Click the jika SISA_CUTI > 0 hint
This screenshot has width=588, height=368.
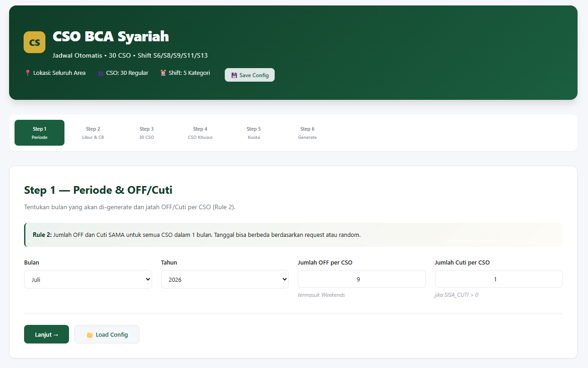click(457, 295)
